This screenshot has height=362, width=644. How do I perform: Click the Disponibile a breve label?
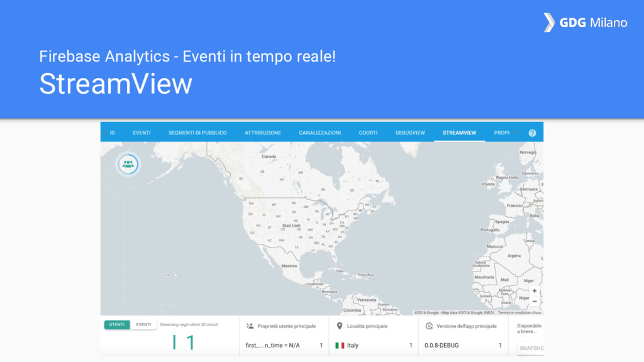(x=529, y=329)
